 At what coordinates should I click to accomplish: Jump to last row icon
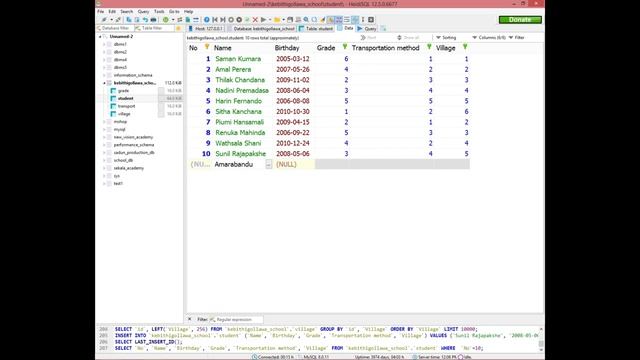tap(223, 20)
